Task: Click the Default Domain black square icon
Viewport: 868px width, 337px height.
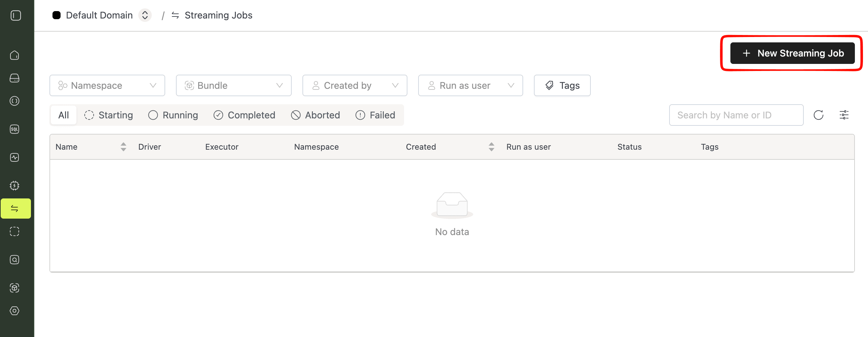Action: tap(57, 15)
